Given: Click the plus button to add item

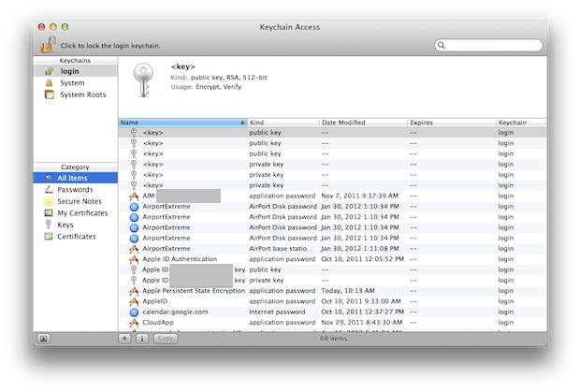Looking at the screenshot, I should pos(124,339).
